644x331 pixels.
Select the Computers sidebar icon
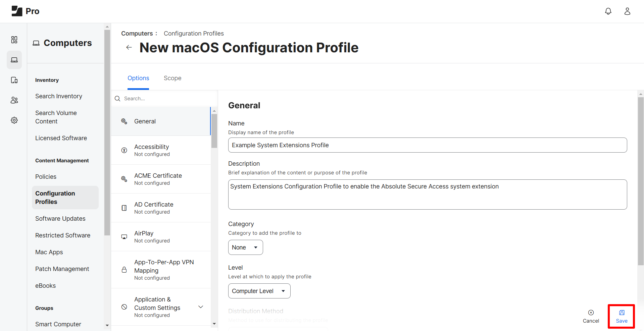[x=14, y=60]
